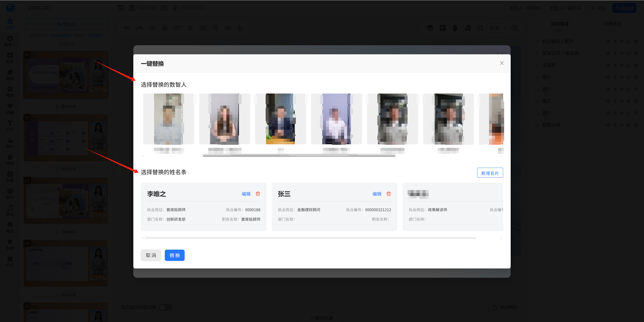Select the third digital human thumbnail

tap(280, 119)
